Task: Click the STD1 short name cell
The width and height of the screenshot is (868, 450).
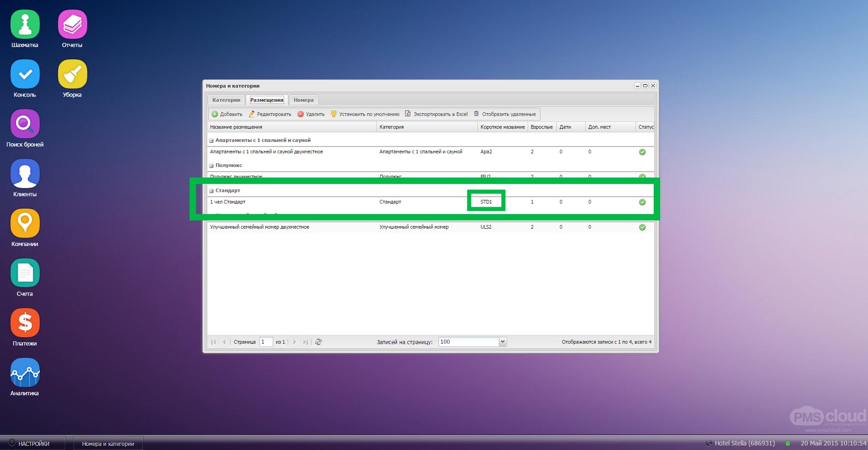Action: coord(486,202)
